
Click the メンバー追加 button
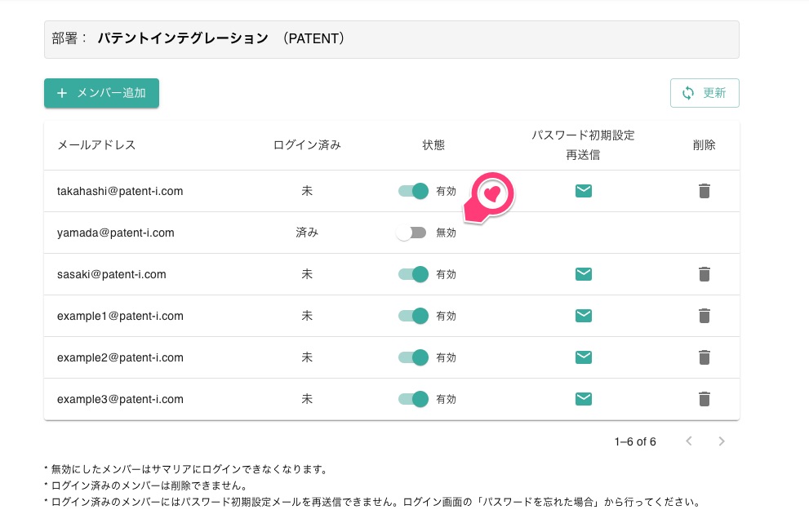(102, 93)
